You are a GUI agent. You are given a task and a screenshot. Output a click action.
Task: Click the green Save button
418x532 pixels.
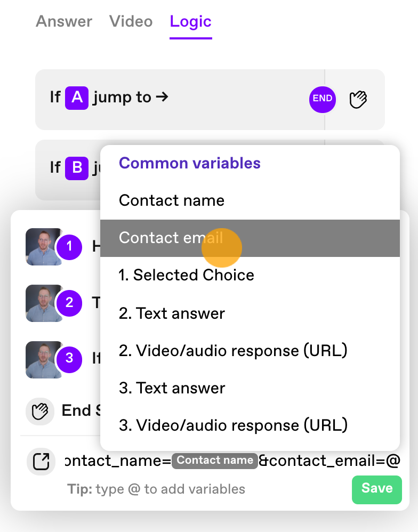click(376, 489)
